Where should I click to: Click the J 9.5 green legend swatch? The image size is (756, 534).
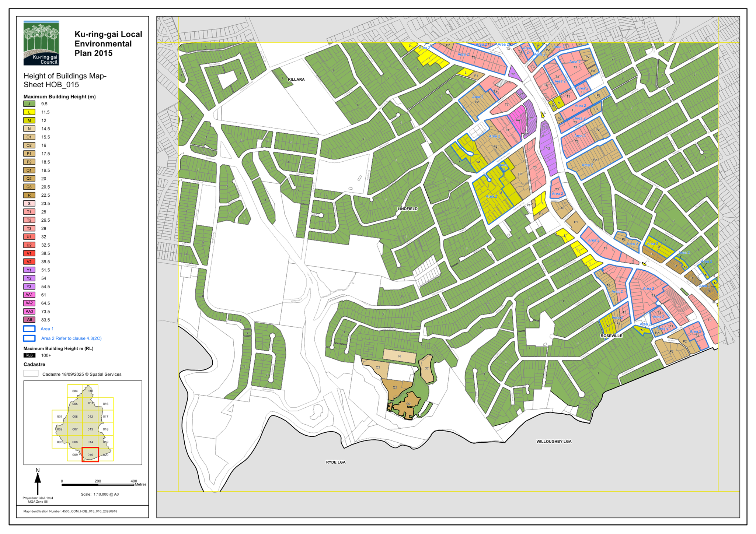29,104
